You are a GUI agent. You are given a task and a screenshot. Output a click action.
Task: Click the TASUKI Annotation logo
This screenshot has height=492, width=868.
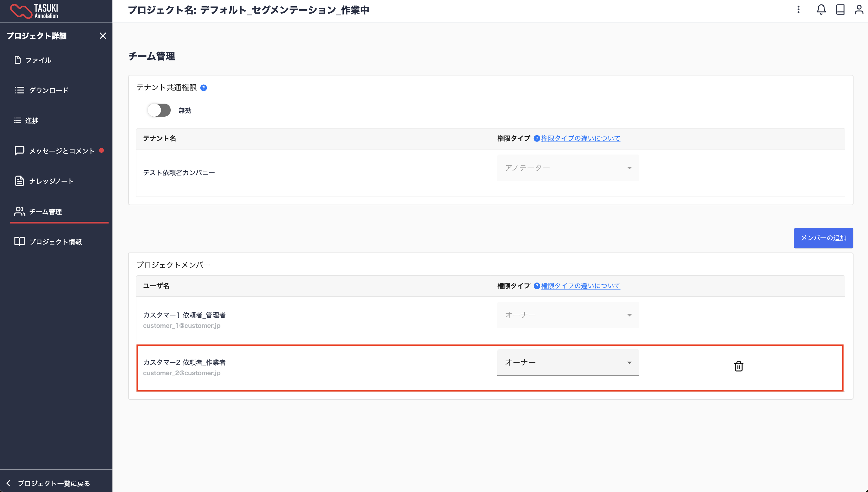pyautogui.click(x=34, y=11)
